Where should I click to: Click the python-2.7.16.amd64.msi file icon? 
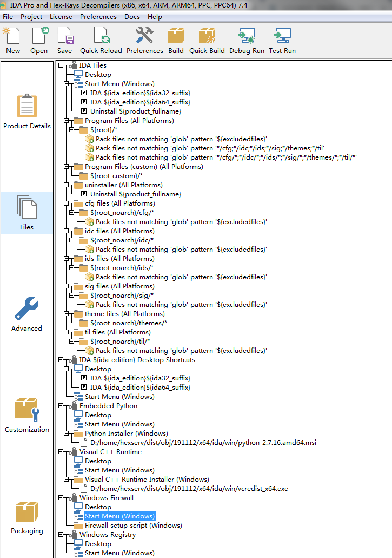click(84, 442)
